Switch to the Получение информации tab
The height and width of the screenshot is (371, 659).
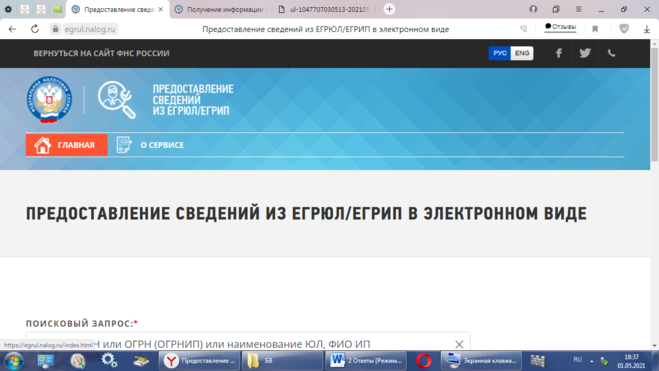point(221,9)
